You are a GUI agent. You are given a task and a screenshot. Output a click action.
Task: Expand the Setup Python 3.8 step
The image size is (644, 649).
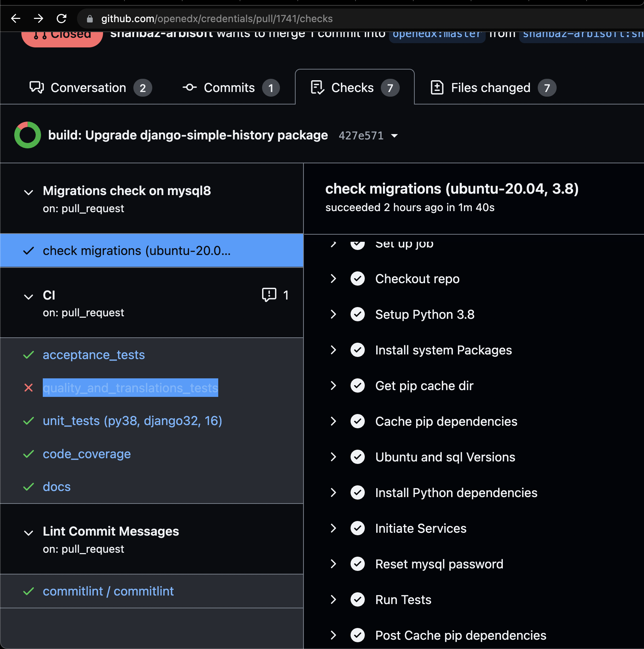click(333, 314)
